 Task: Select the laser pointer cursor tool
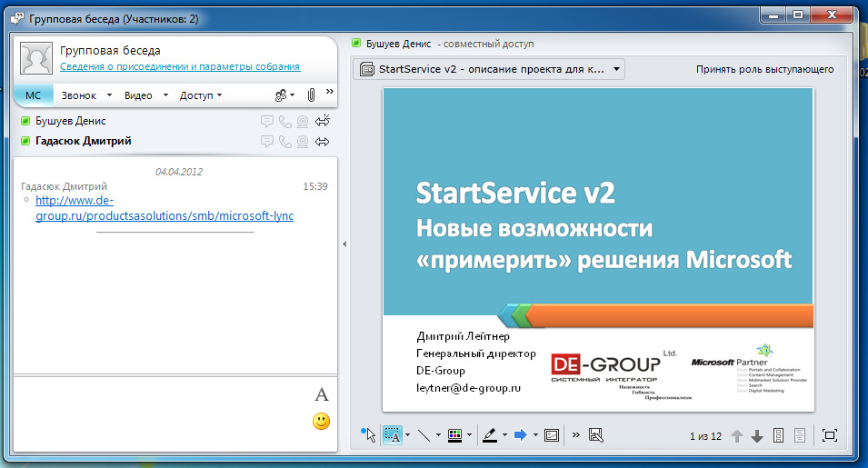pyautogui.click(x=369, y=434)
